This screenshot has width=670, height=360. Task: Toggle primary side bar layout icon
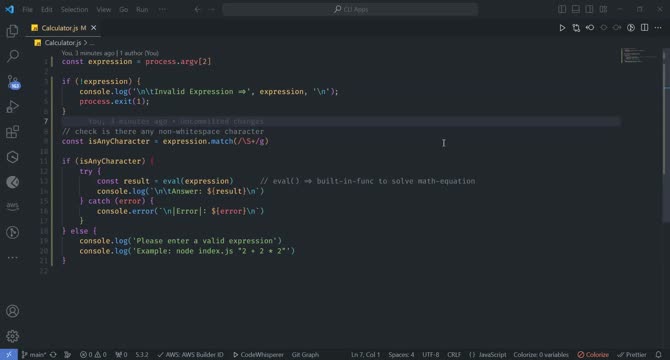point(562,9)
